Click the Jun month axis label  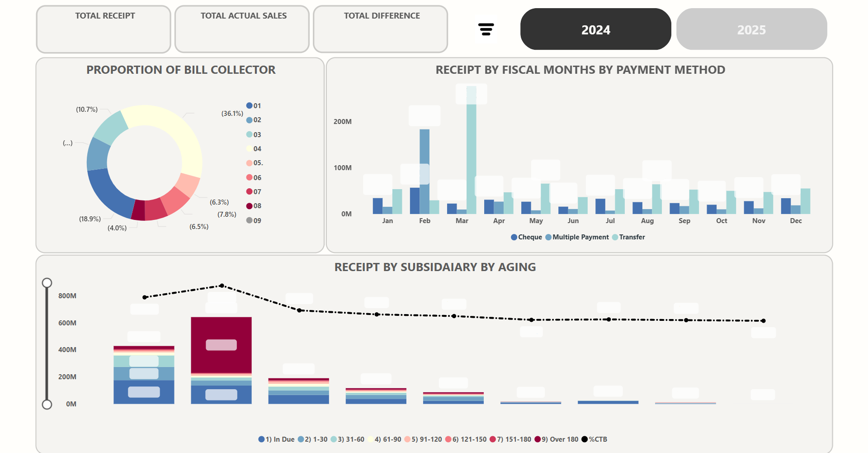573,221
